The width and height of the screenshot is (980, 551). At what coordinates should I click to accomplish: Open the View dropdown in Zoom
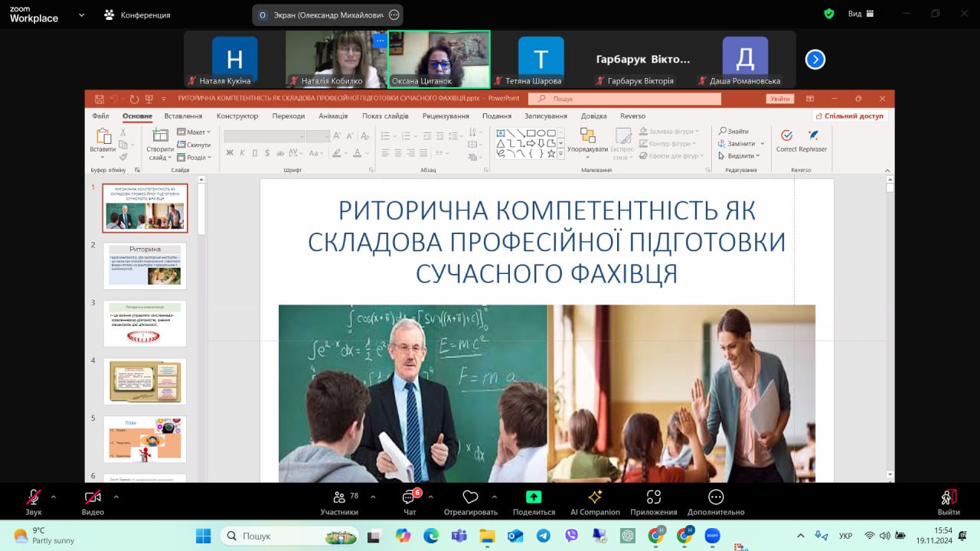pos(860,14)
